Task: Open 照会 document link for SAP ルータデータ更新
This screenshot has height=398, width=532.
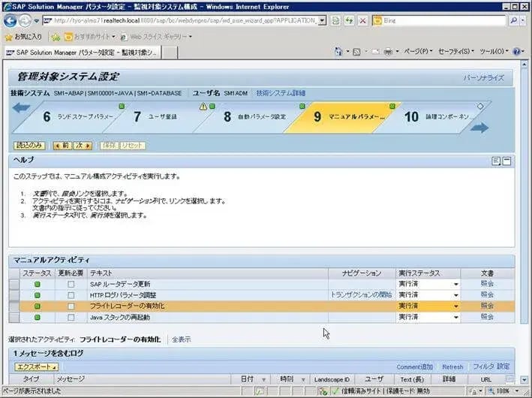Action: click(487, 284)
